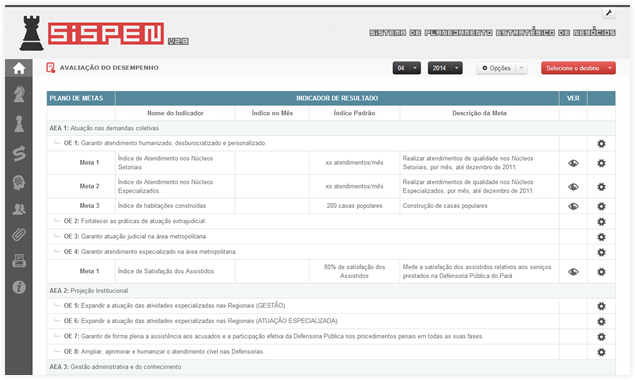Select AEA 2: Projeção Institucional row
The width and height of the screenshot is (635, 380).
click(331, 291)
